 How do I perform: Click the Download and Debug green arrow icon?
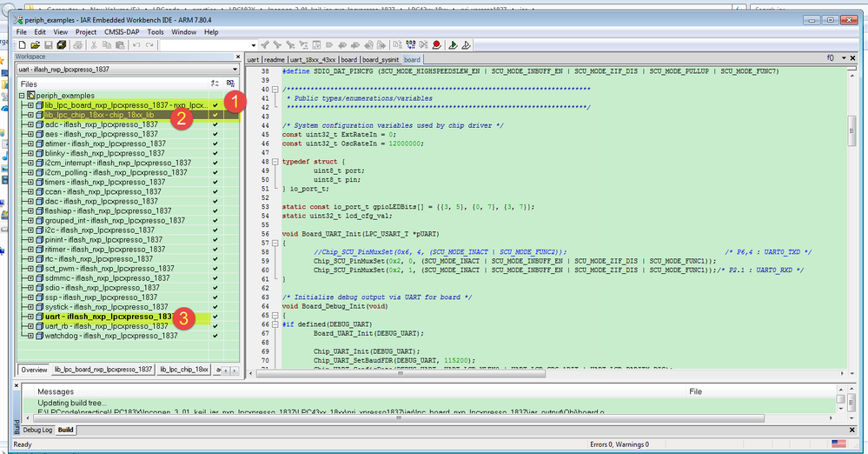tap(453, 45)
